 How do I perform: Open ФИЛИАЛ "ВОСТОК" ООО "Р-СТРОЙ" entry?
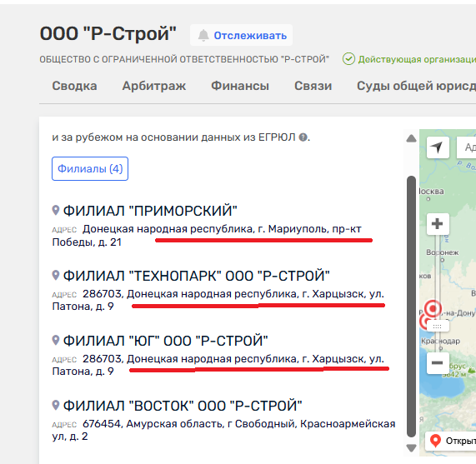183,406
